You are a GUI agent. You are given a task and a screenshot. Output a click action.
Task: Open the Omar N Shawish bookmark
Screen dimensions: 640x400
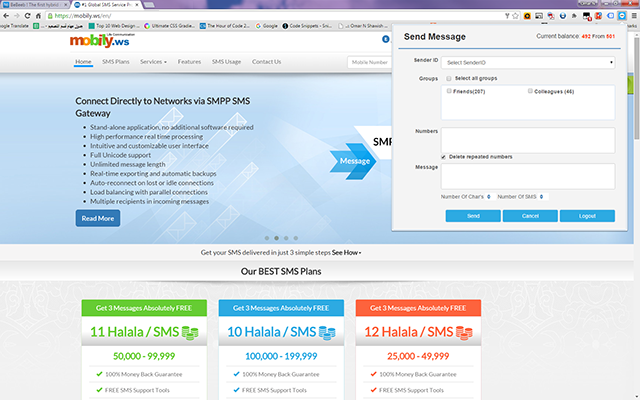pyautogui.click(x=363, y=26)
